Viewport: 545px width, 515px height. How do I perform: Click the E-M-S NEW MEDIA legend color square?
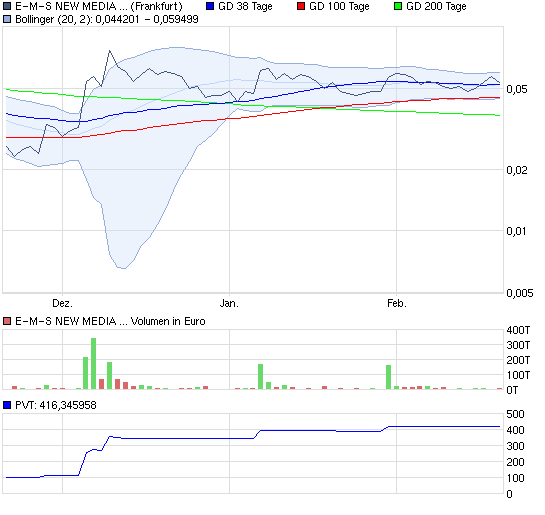[7, 6]
